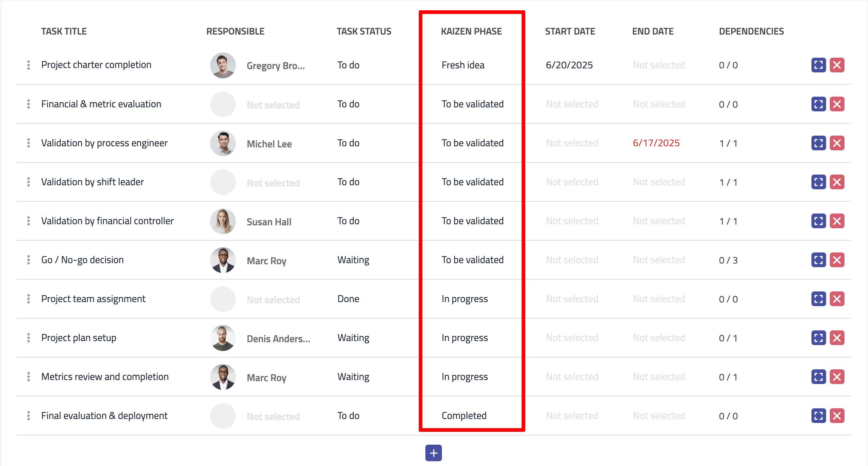Click Susan Hall's avatar photo
This screenshot has height=466, width=868.
(x=223, y=221)
